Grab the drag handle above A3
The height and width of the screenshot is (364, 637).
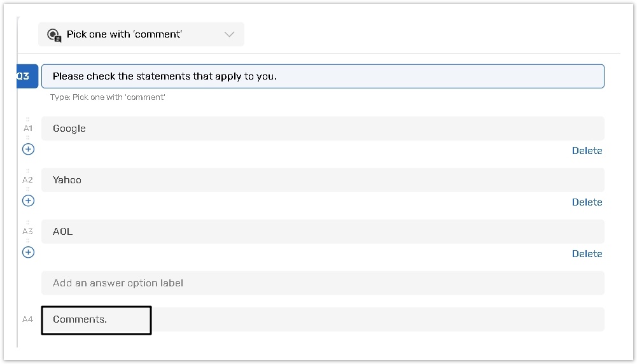(28, 222)
